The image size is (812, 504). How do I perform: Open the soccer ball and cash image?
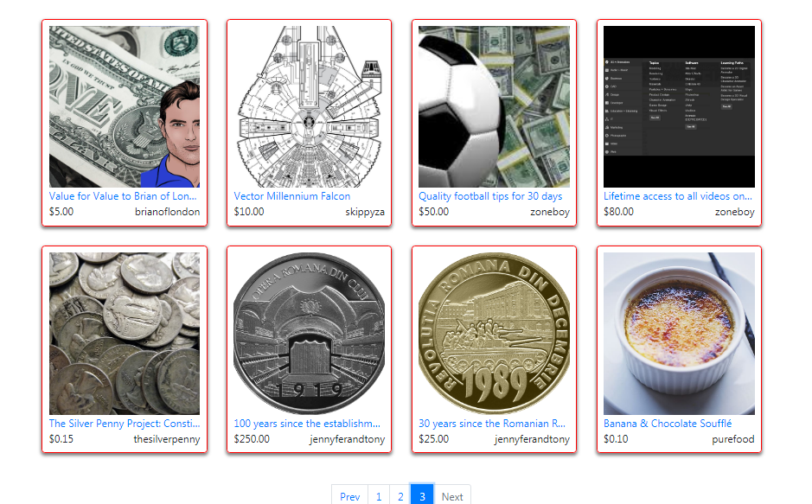click(x=494, y=106)
